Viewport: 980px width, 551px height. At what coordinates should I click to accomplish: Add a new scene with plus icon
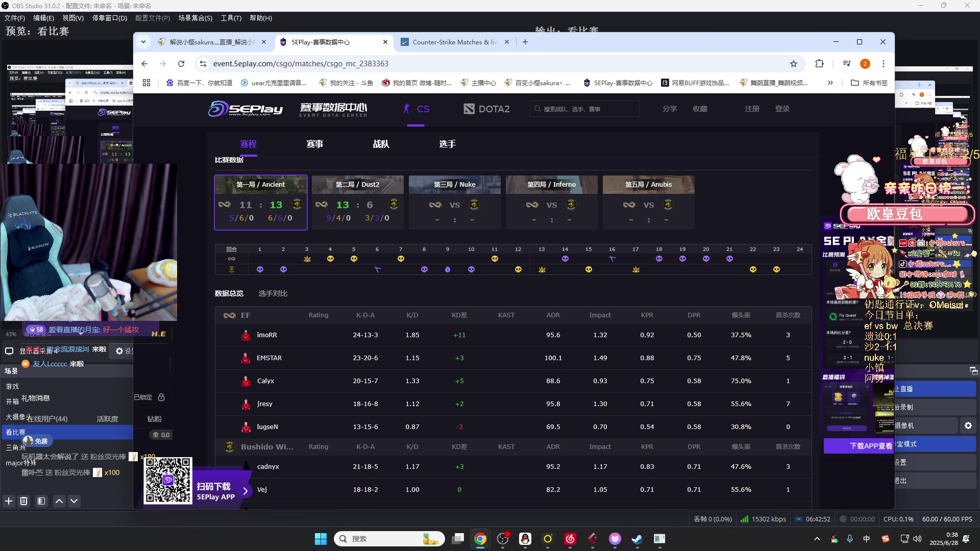point(9,501)
